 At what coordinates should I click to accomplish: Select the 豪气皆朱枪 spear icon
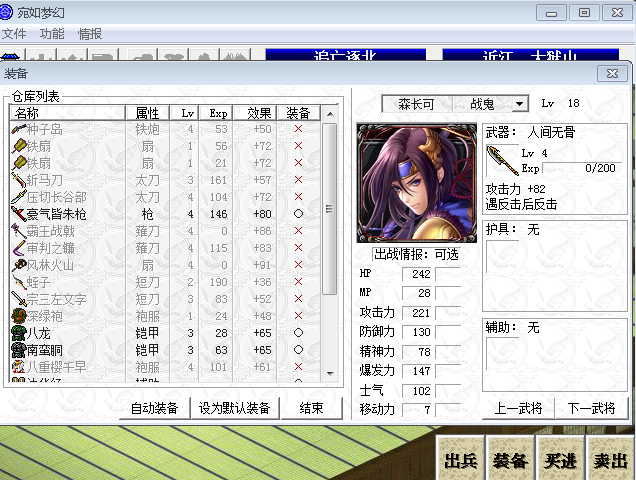pyautogui.click(x=18, y=214)
